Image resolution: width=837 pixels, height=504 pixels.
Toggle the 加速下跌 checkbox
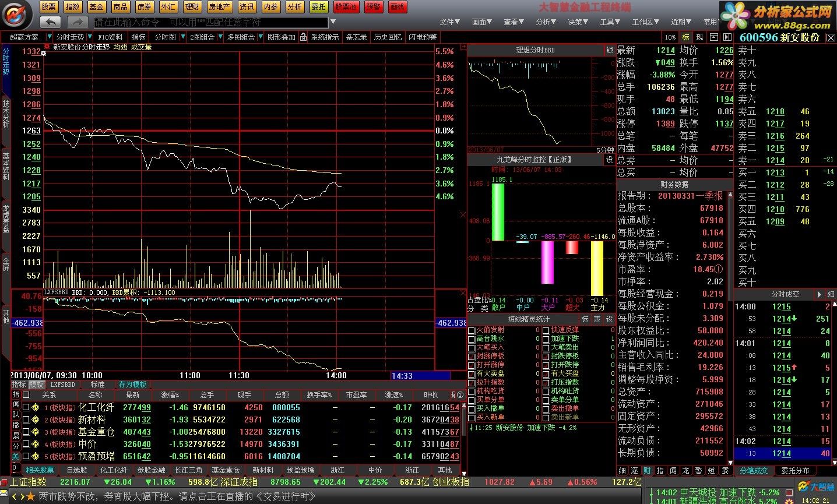(x=546, y=339)
